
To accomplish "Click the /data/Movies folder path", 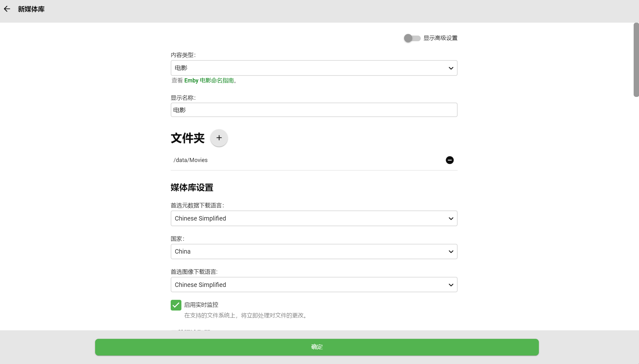I will point(191,160).
